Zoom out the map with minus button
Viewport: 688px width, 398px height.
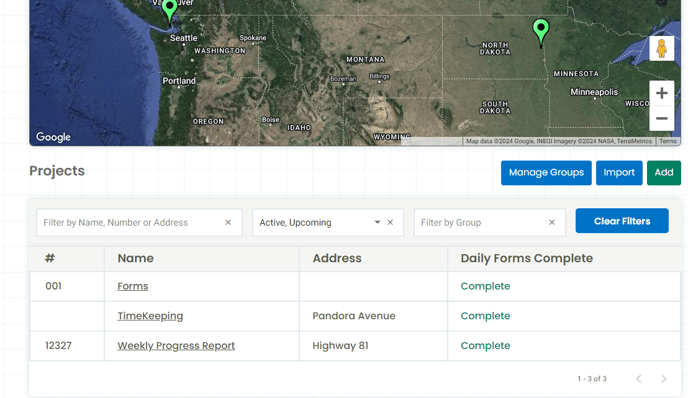(662, 118)
